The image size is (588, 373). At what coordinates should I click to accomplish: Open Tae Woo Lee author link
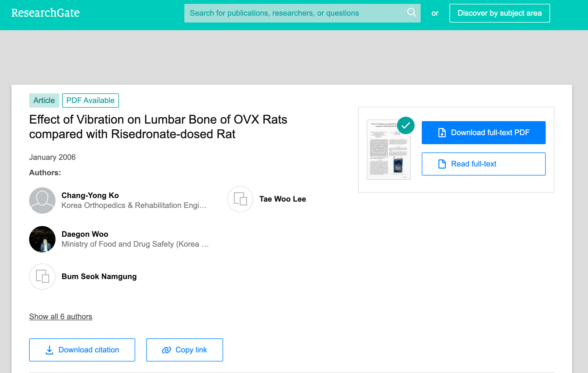[282, 199]
